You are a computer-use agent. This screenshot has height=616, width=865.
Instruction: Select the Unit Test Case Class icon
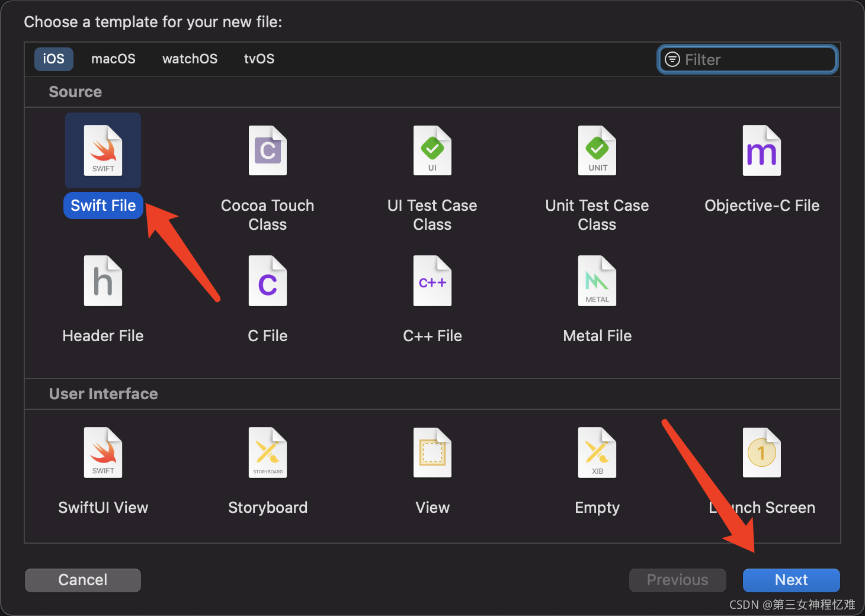point(597,150)
